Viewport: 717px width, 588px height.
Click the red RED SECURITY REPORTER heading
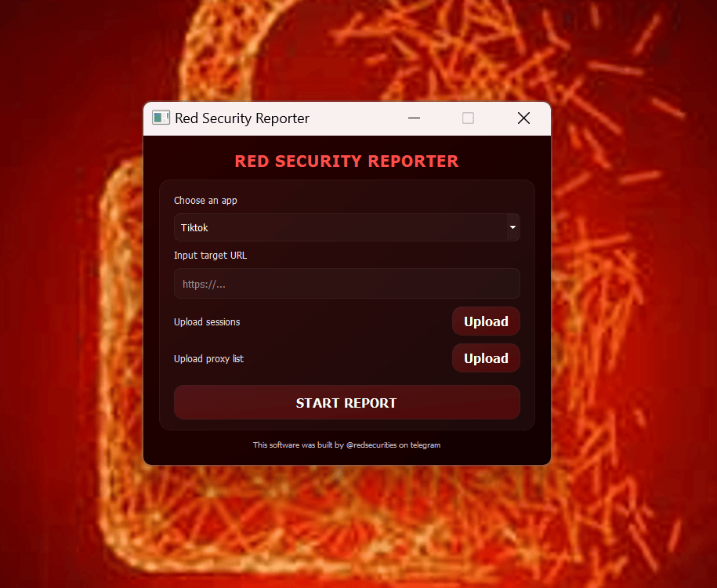(x=346, y=161)
